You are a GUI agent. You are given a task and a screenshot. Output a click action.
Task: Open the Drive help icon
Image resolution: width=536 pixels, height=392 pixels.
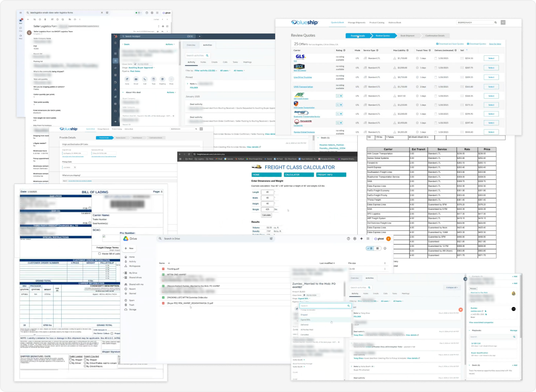point(349,239)
